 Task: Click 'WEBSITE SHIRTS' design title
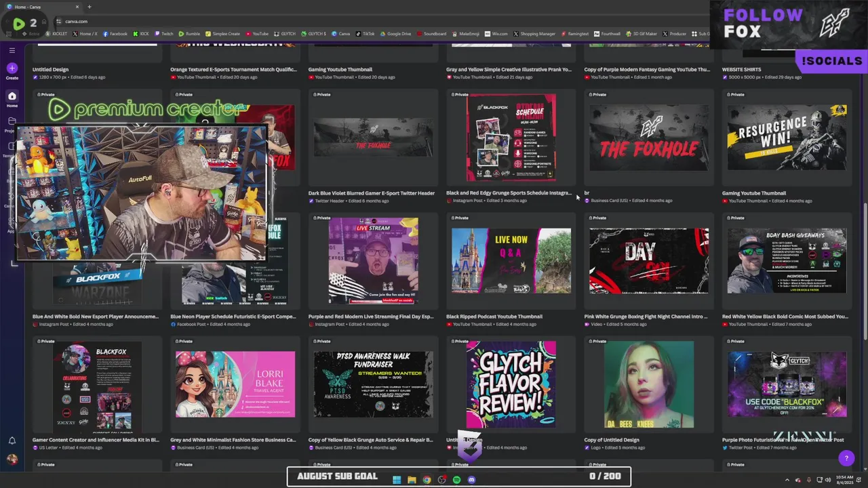[x=741, y=69]
